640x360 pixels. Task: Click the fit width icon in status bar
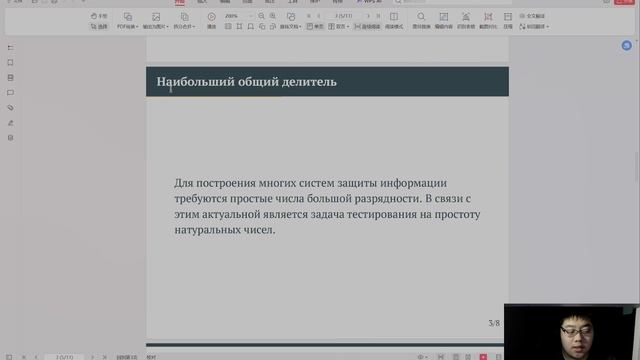441,357
